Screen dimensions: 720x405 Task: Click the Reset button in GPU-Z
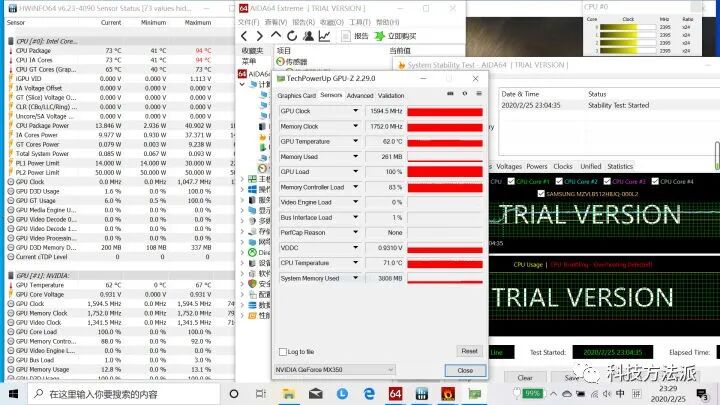[469, 351]
